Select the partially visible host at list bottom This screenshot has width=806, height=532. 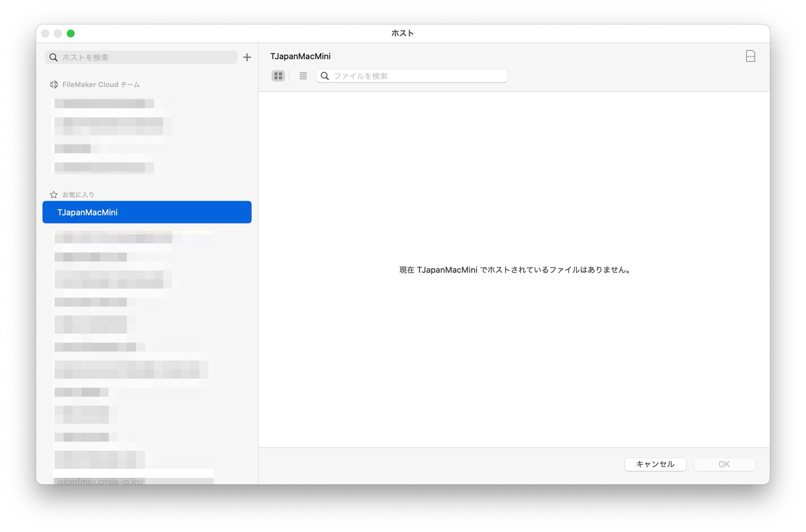click(x=101, y=481)
